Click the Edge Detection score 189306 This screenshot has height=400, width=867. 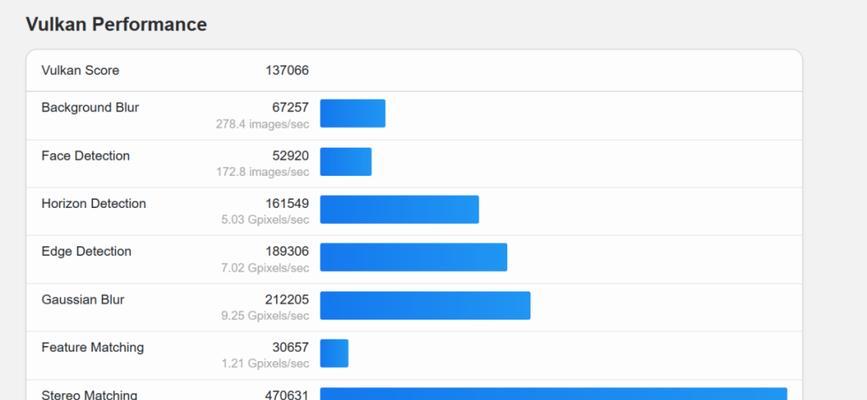point(287,252)
